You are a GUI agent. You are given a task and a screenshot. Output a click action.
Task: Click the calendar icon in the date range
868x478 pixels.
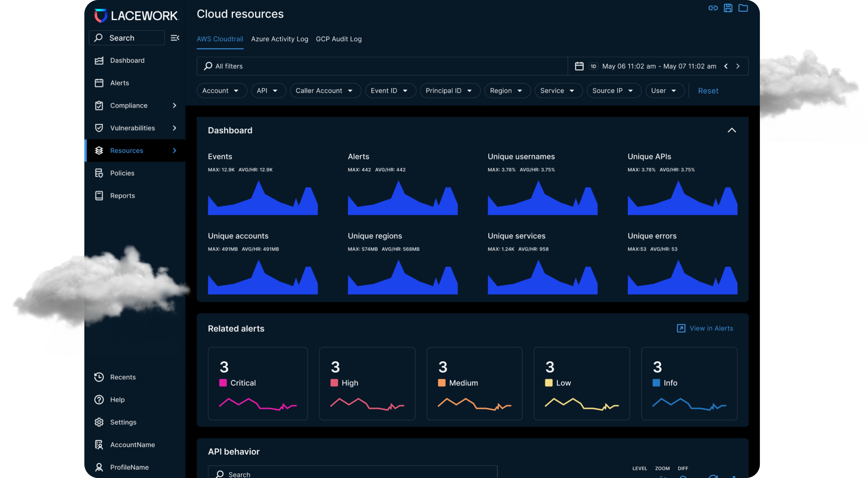[579, 66]
